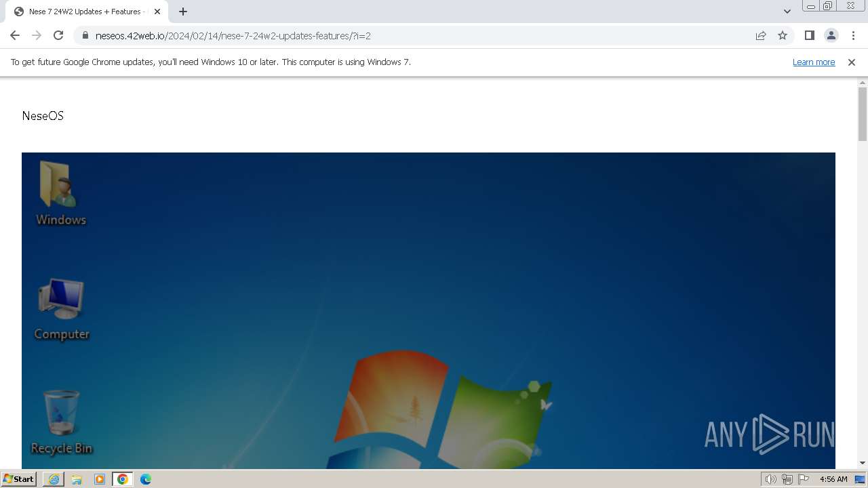Viewport: 868px width, 488px height.
Task: Dismiss the Chrome update notification bar
Action: click(852, 62)
